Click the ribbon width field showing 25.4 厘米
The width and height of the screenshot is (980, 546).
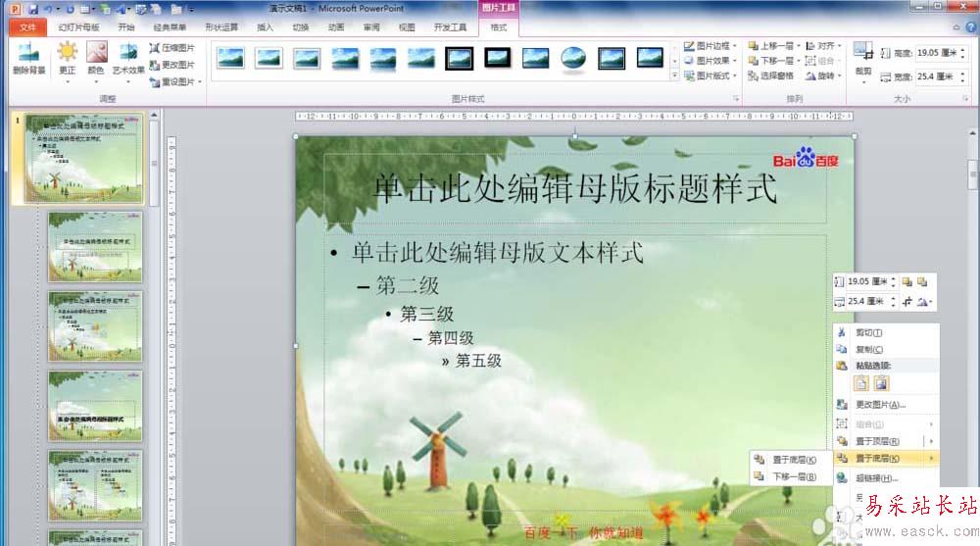point(936,76)
